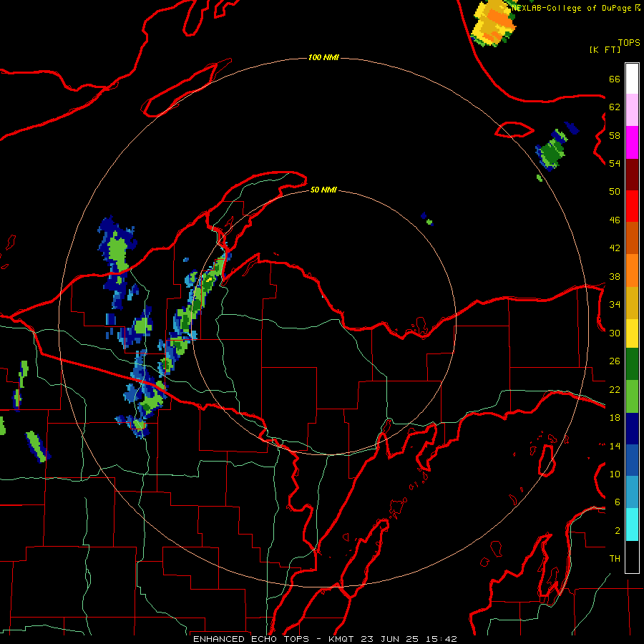
Task: Select the 18 legend scale value
Action: click(615, 418)
